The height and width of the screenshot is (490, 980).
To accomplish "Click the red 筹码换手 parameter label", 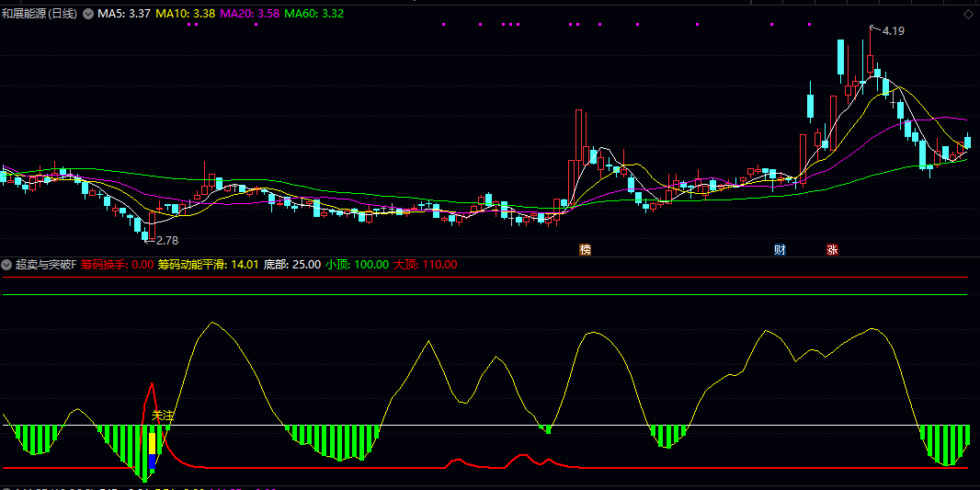I will point(117,265).
